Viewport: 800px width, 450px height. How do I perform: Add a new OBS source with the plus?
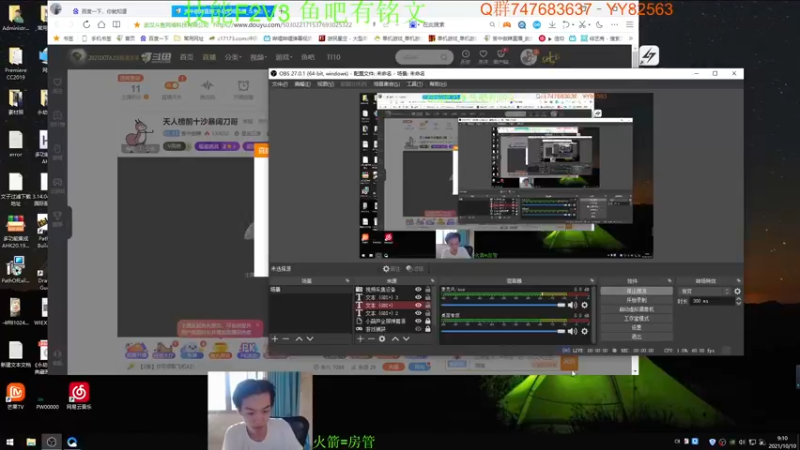(360, 339)
